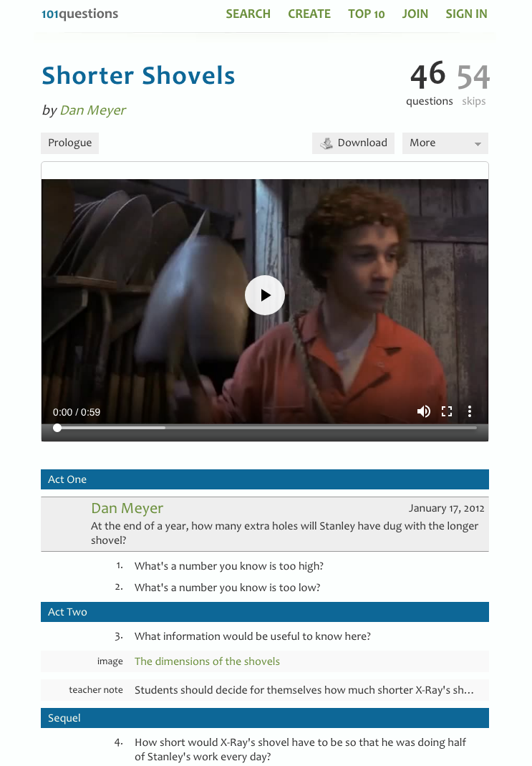Image resolution: width=532 pixels, height=766 pixels.
Task: Enter fullscreen mode on the video
Action: point(447,411)
